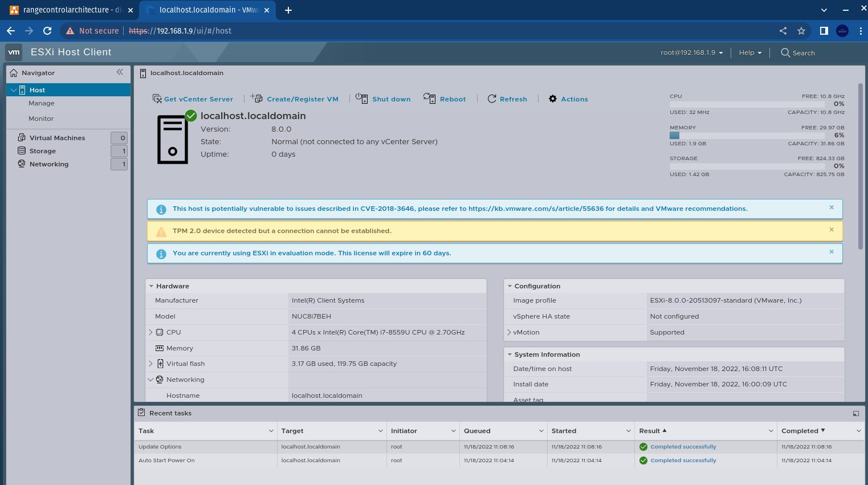This screenshot has width=868, height=485.
Task: Click browser reload page icon
Action: [47, 31]
